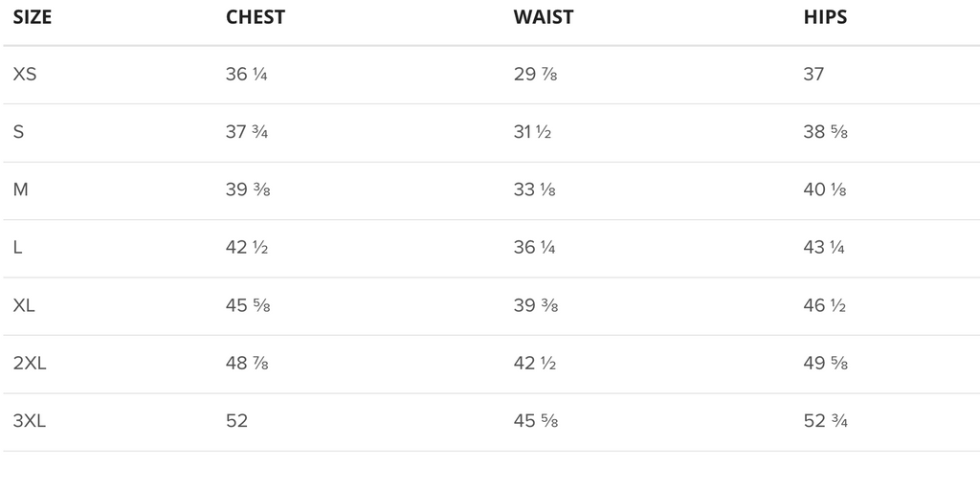980x489 pixels.
Task: Select the XS size row label
Action: coord(25,75)
